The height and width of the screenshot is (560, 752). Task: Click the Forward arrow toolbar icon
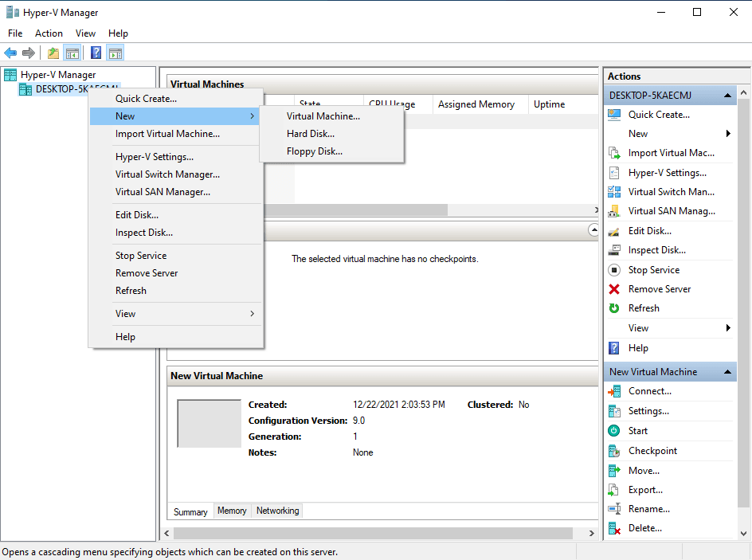pos(29,53)
